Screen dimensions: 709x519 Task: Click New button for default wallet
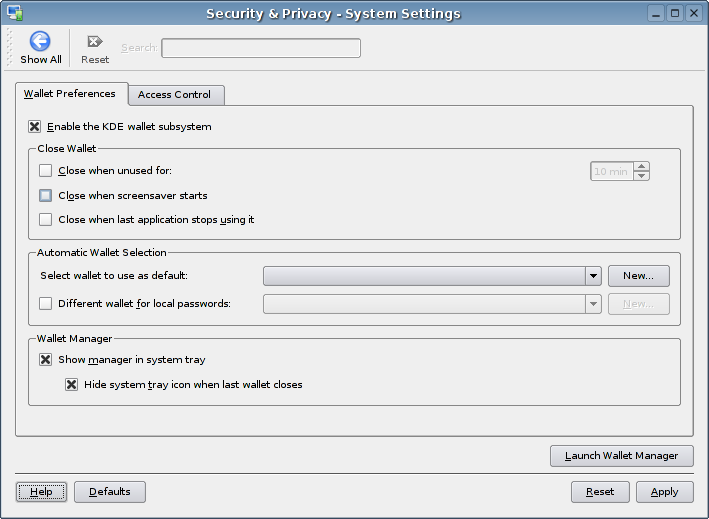[638, 275]
